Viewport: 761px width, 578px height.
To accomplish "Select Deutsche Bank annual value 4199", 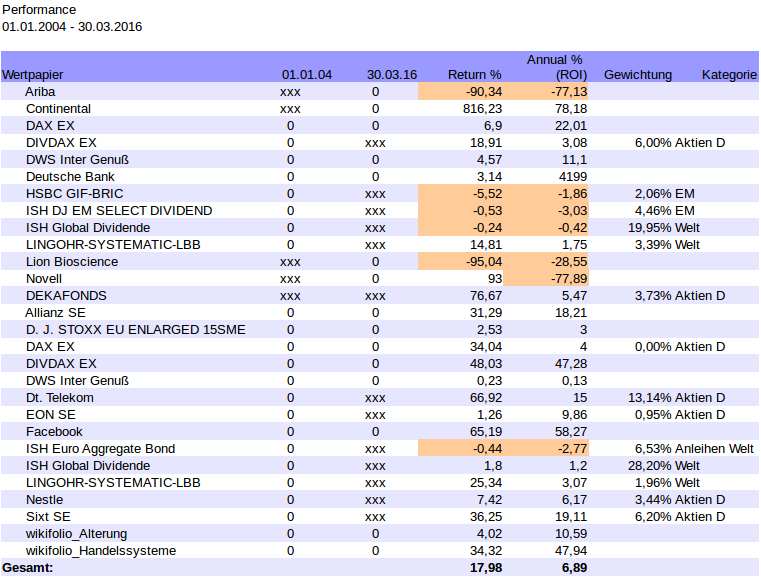I will (x=573, y=177).
